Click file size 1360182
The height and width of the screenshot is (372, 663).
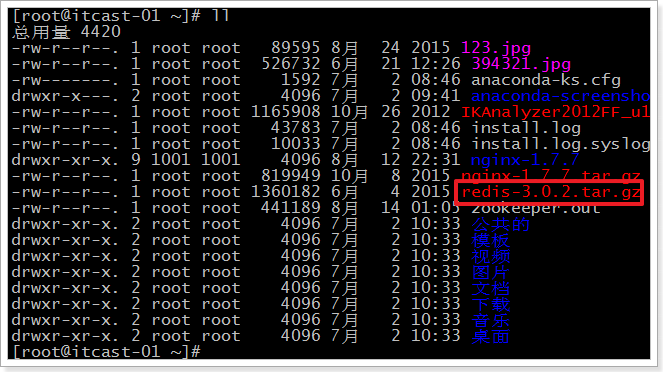[285, 192]
